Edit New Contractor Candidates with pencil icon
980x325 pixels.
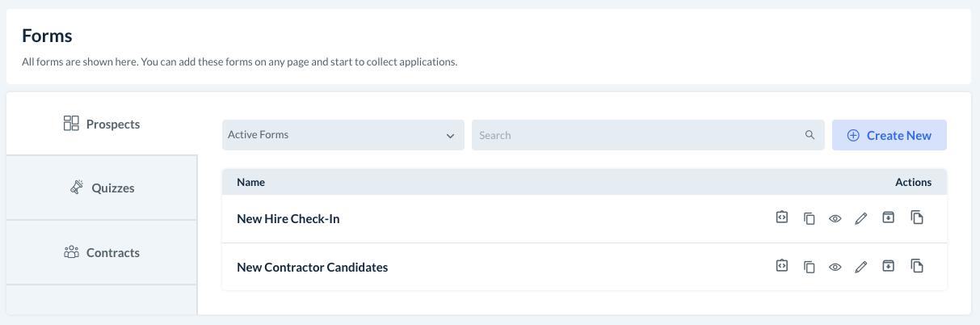tap(861, 267)
